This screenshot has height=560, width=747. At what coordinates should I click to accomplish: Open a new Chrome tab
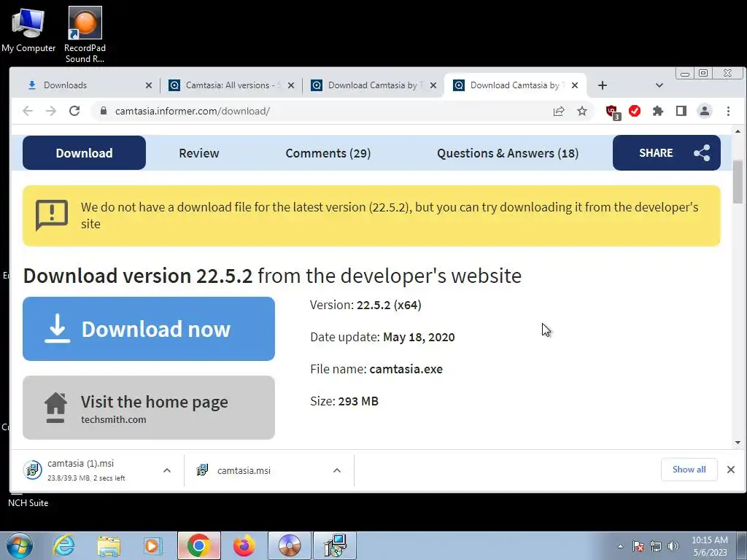[x=602, y=85]
